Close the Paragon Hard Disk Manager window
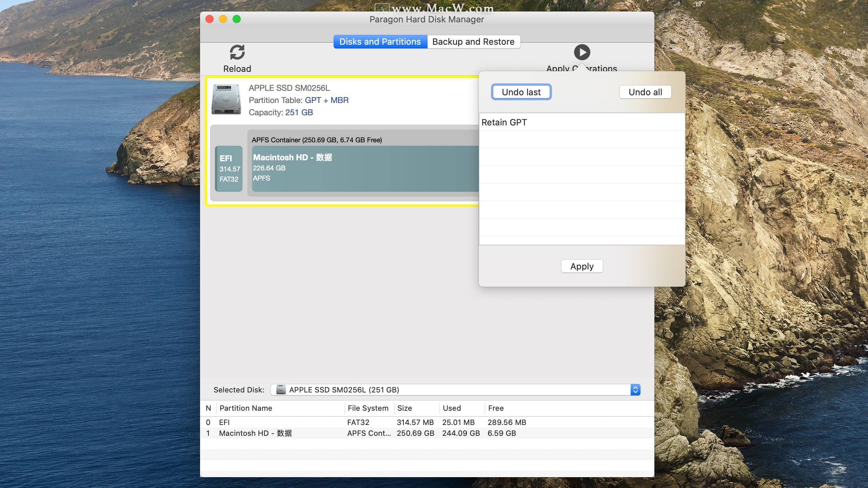 [210, 19]
